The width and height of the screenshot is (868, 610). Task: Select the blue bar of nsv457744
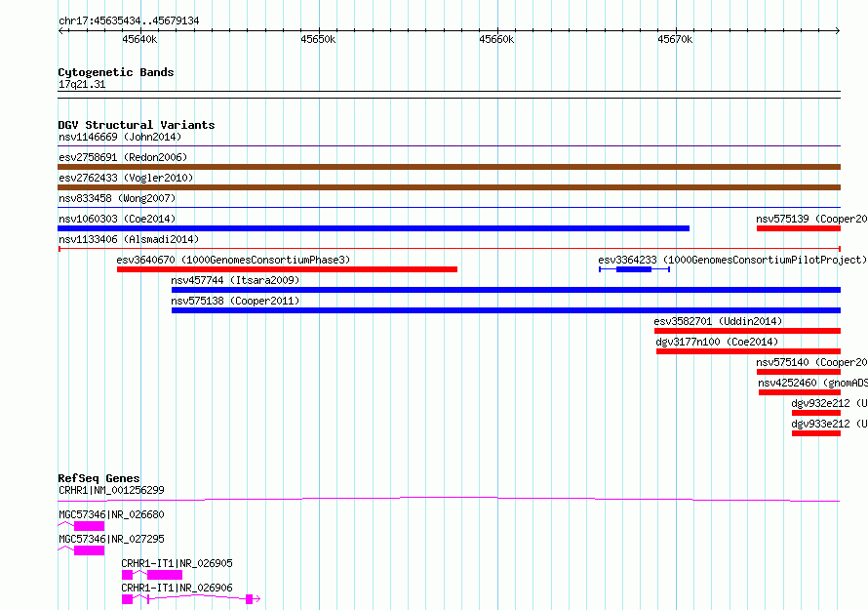(x=506, y=290)
